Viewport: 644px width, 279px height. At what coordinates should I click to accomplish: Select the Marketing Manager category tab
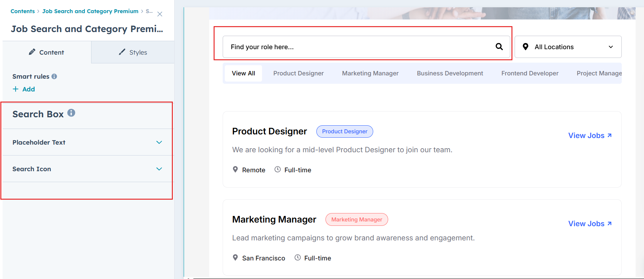pyautogui.click(x=370, y=73)
